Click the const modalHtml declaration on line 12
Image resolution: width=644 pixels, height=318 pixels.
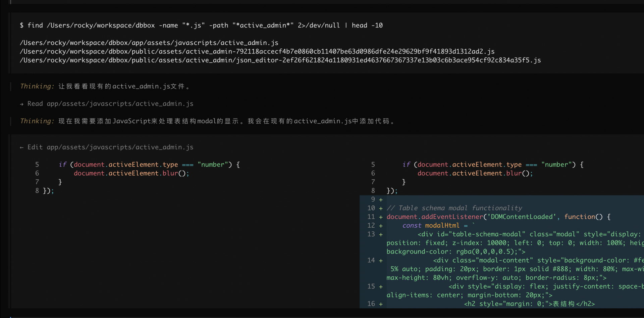431,226
